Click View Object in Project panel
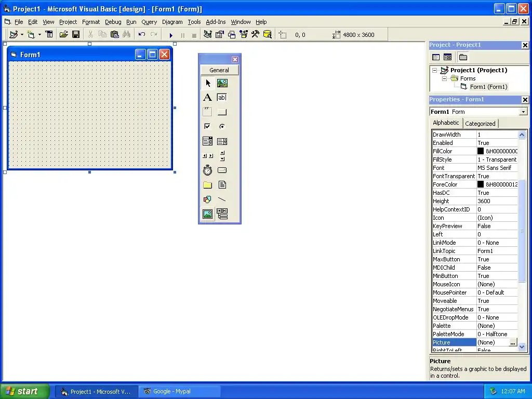 [447, 57]
